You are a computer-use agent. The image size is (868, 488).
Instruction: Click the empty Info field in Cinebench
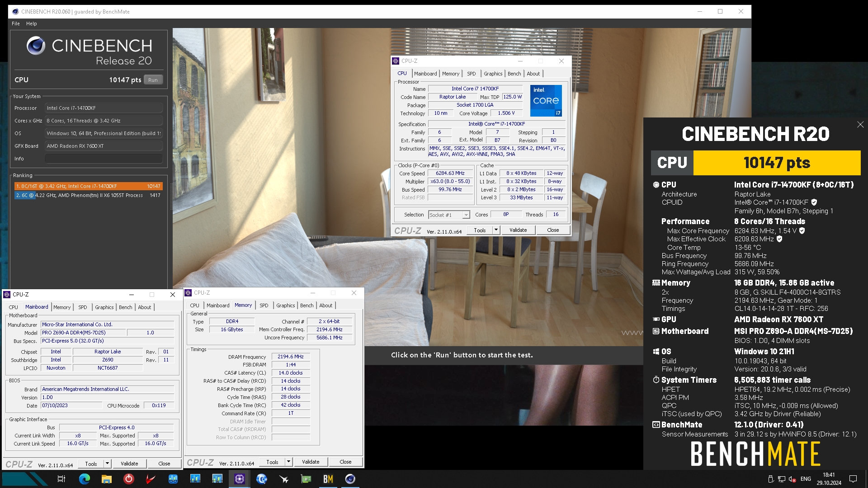[x=104, y=159]
